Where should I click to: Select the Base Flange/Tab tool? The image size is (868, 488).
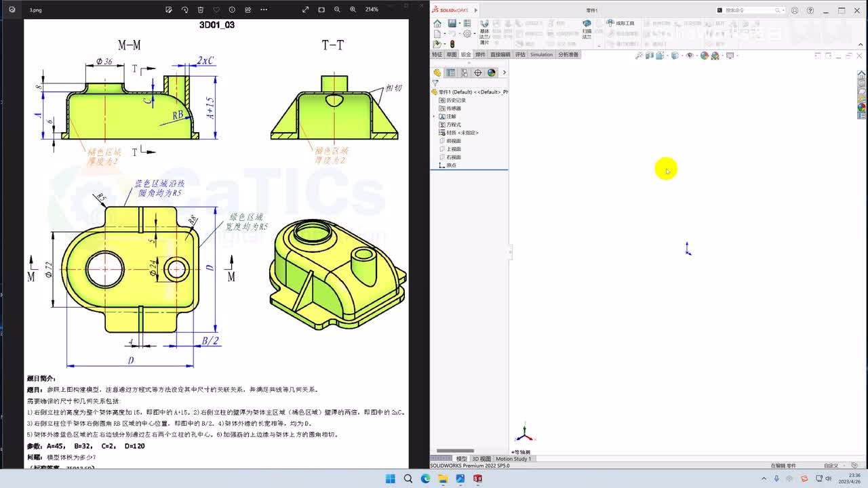(484, 32)
